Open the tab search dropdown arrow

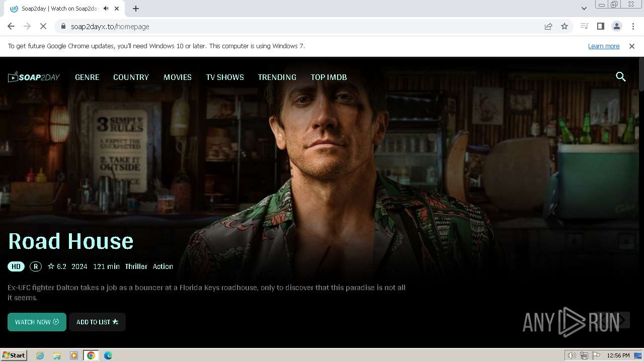point(584,9)
